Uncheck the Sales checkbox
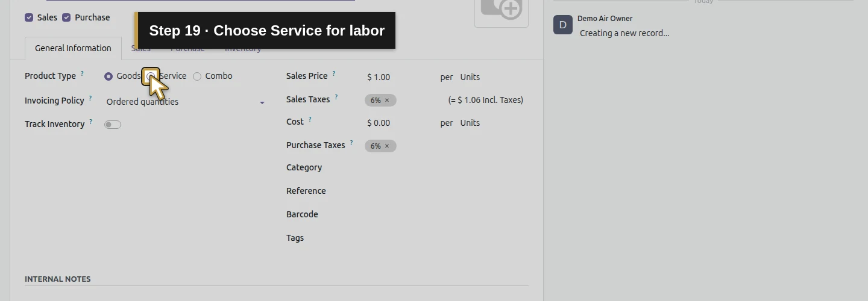 pyautogui.click(x=29, y=17)
